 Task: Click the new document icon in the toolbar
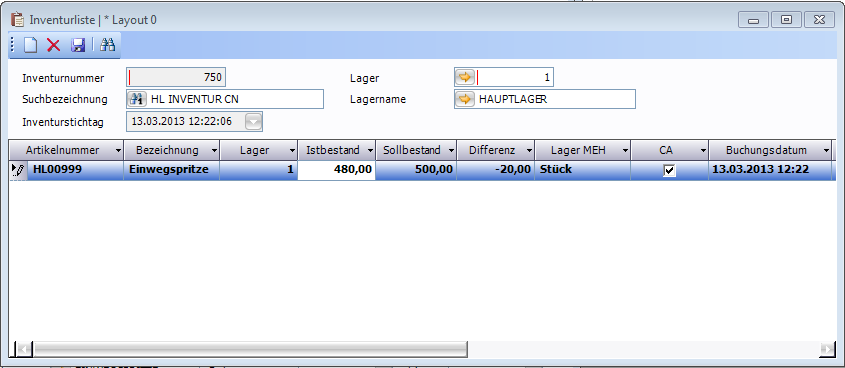pyautogui.click(x=30, y=45)
